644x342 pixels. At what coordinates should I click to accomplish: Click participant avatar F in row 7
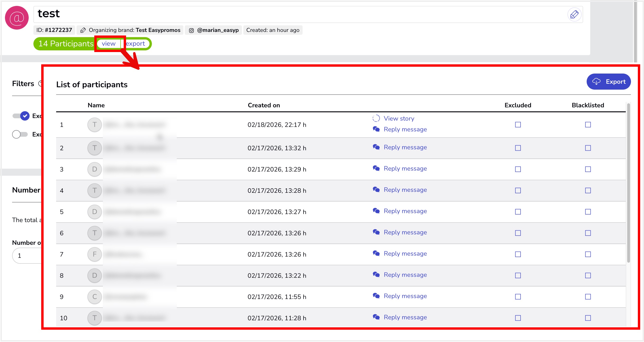[x=95, y=254]
